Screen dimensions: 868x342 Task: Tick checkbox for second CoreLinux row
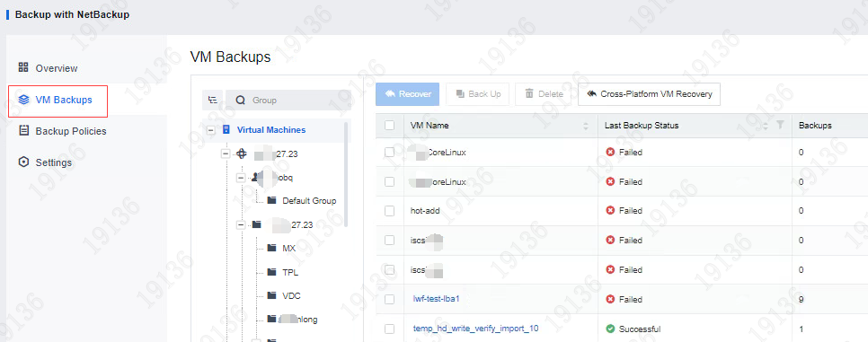click(389, 181)
